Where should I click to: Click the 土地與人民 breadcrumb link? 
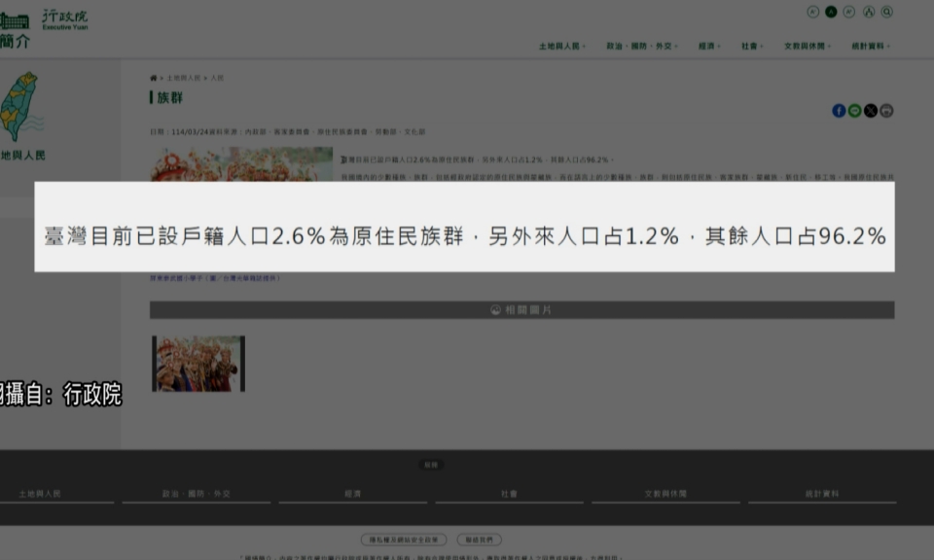[183, 78]
